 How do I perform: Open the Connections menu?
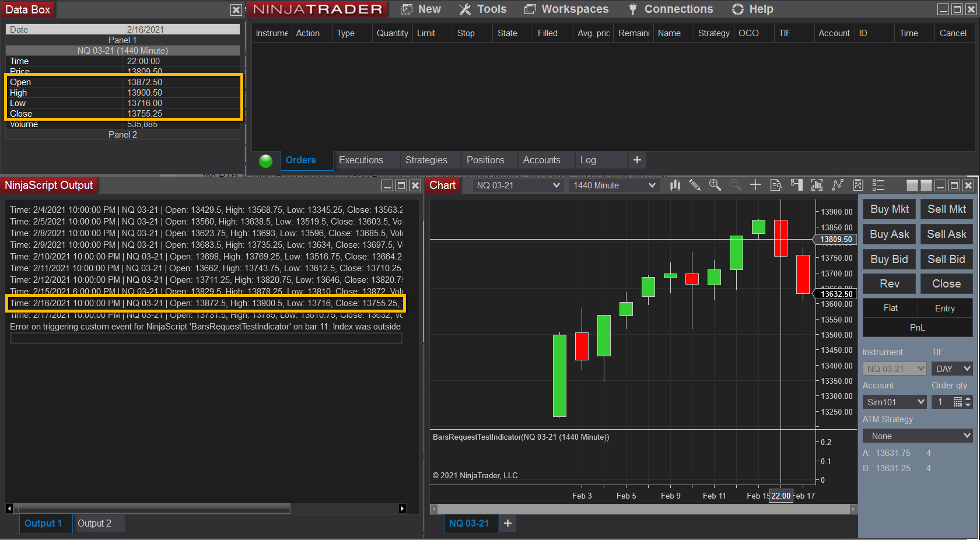click(x=670, y=9)
